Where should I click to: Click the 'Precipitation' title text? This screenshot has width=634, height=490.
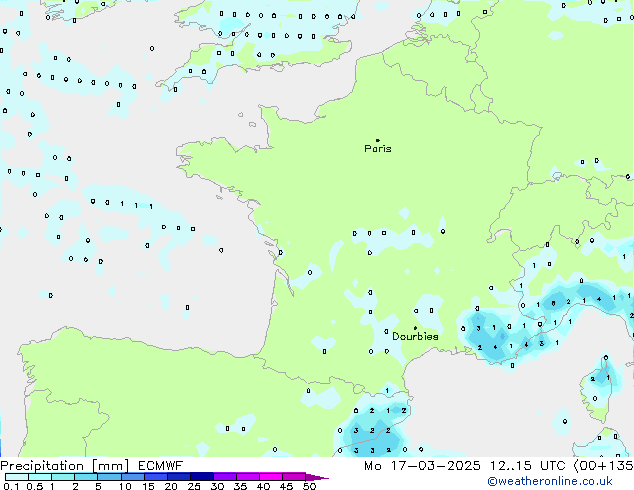point(42,466)
